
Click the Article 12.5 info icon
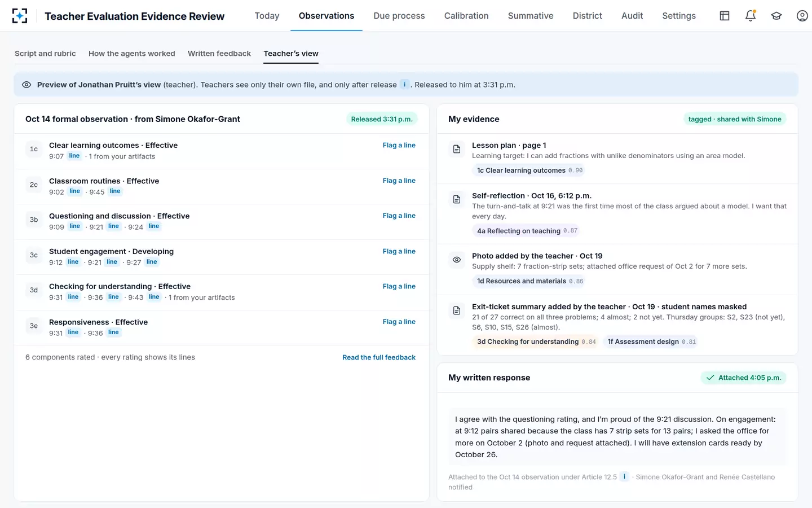(624, 476)
